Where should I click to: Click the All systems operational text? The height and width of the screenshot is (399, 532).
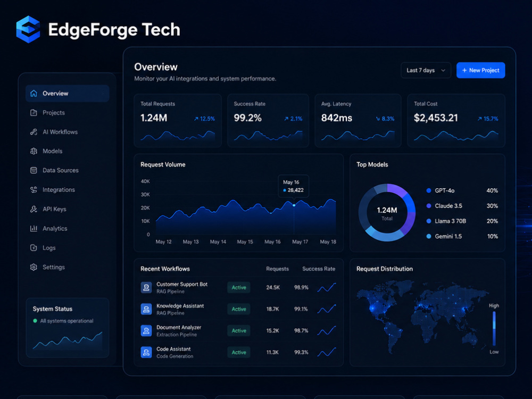point(67,321)
